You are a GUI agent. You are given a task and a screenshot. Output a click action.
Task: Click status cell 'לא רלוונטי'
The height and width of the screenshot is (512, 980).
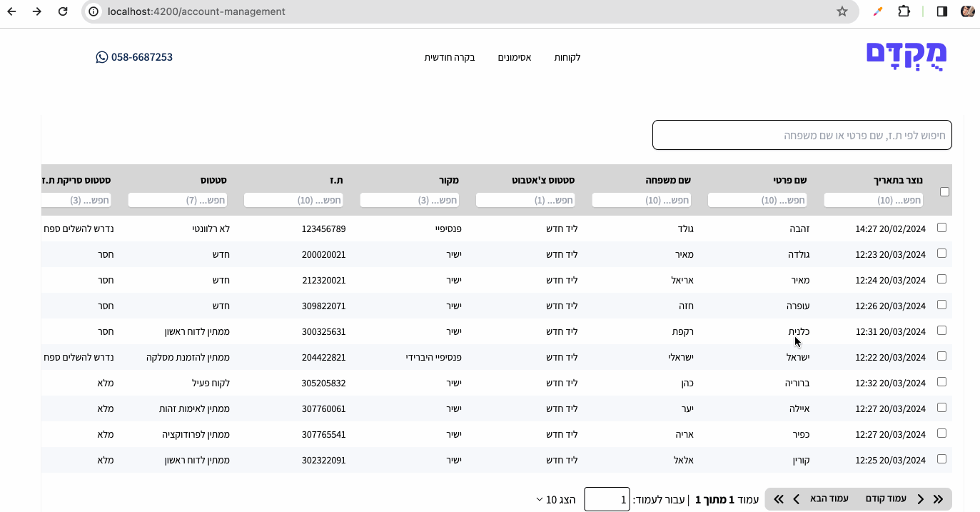pyautogui.click(x=211, y=229)
